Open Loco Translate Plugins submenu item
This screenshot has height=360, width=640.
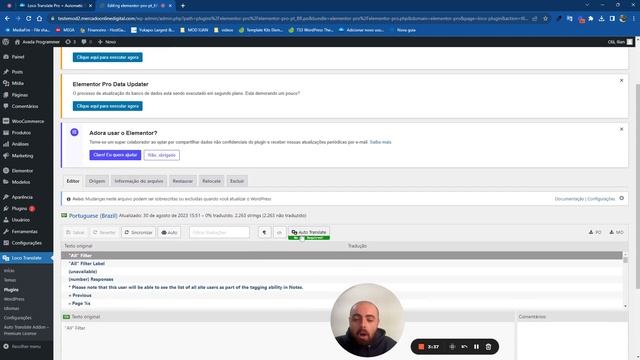pyautogui.click(x=11, y=290)
